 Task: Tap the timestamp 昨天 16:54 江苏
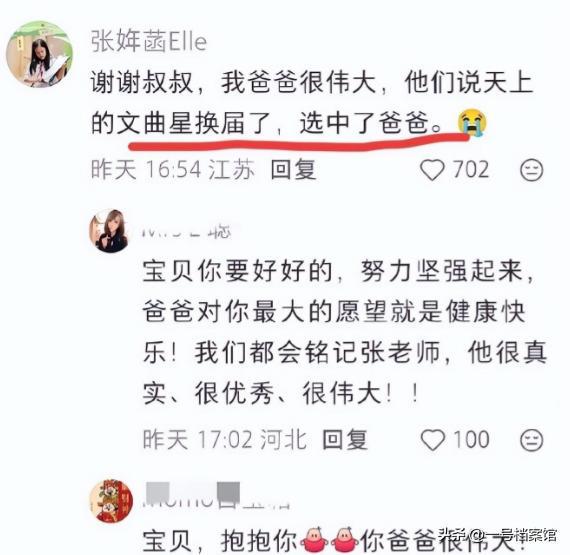(173, 170)
